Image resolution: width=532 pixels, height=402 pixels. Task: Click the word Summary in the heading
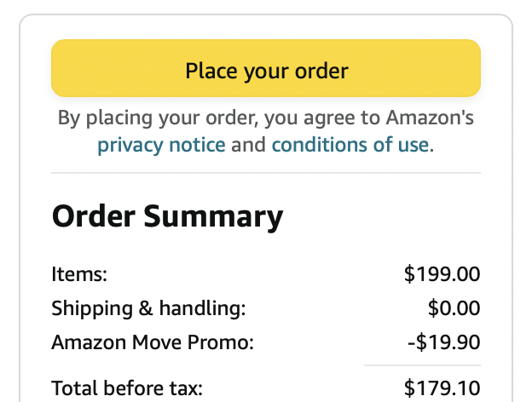213,217
